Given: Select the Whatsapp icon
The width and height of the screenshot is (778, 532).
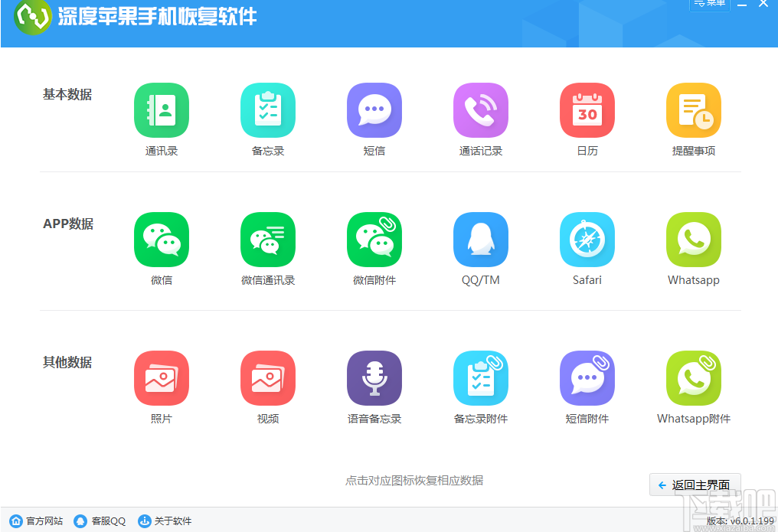Looking at the screenshot, I should (x=694, y=240).
